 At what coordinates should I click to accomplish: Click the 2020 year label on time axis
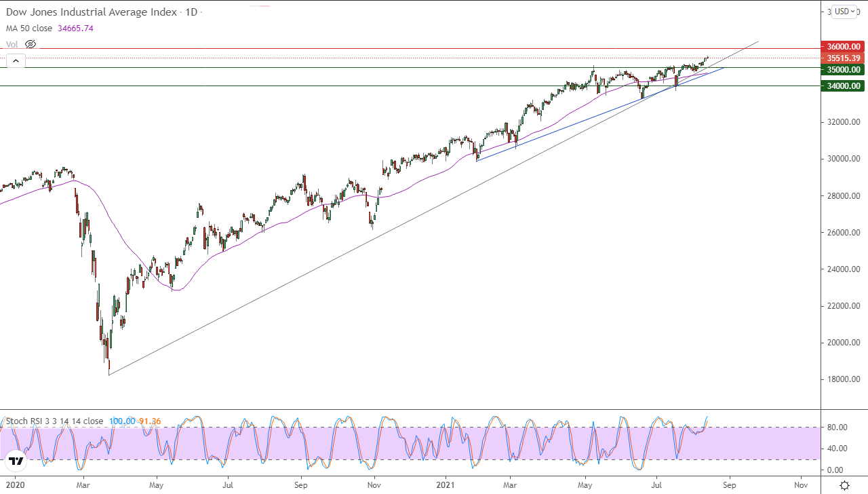pyautogui.click(x=14, y=485)
